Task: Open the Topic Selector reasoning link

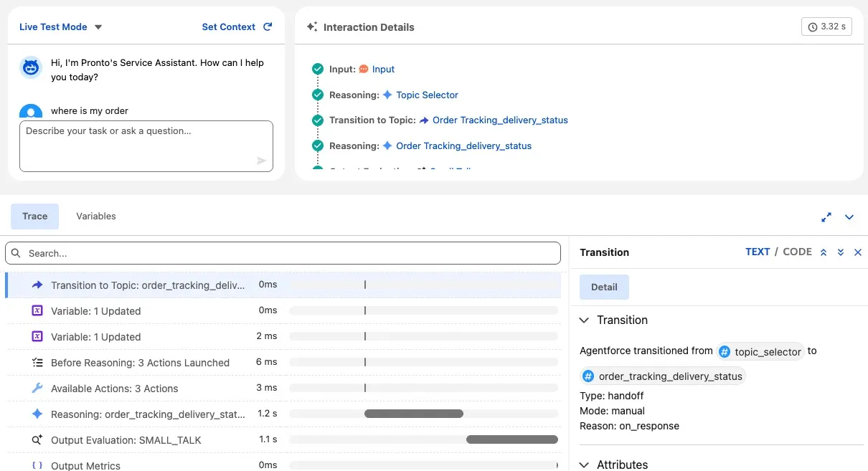Action: [x=427, y=95]
